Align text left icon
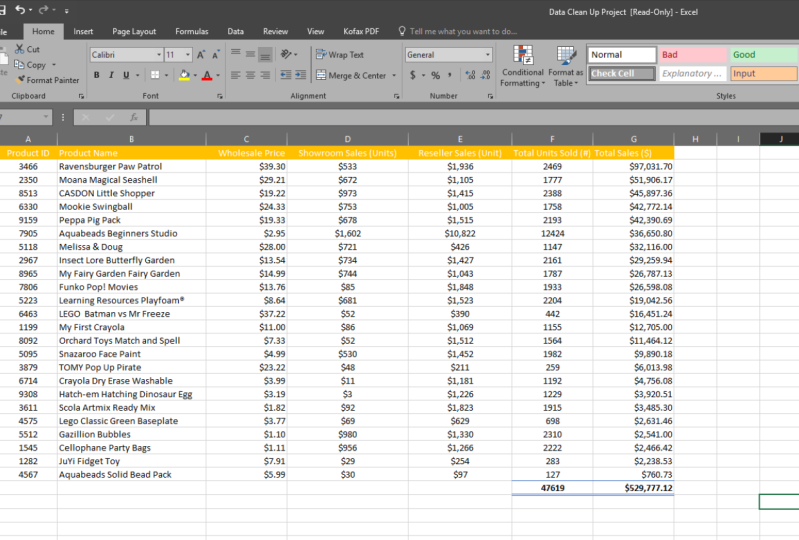The height and width of the screenshot is (540, 799). coord(235,75)
